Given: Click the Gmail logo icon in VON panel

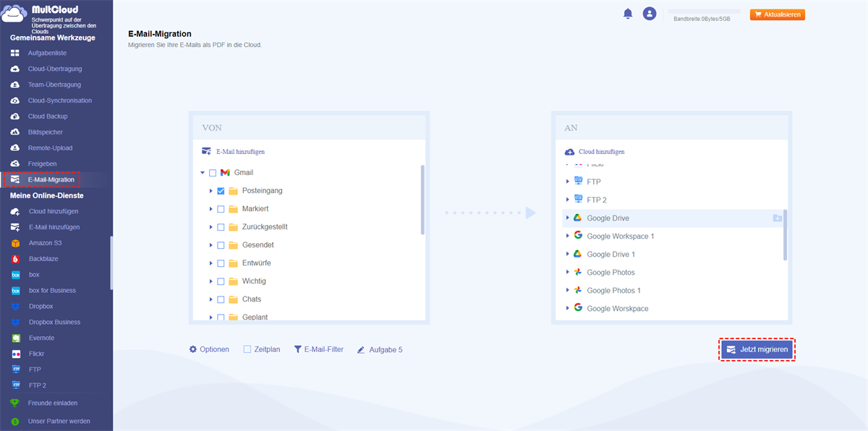Looking at the screenshot, I should coord(225,173).
